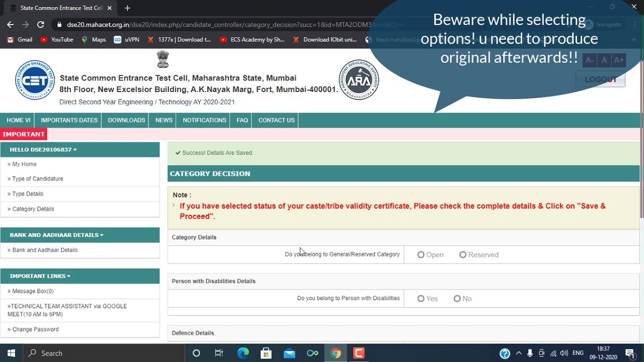Open the Gmail bookmark
The image size is (644, 362).
pos(20,40)
